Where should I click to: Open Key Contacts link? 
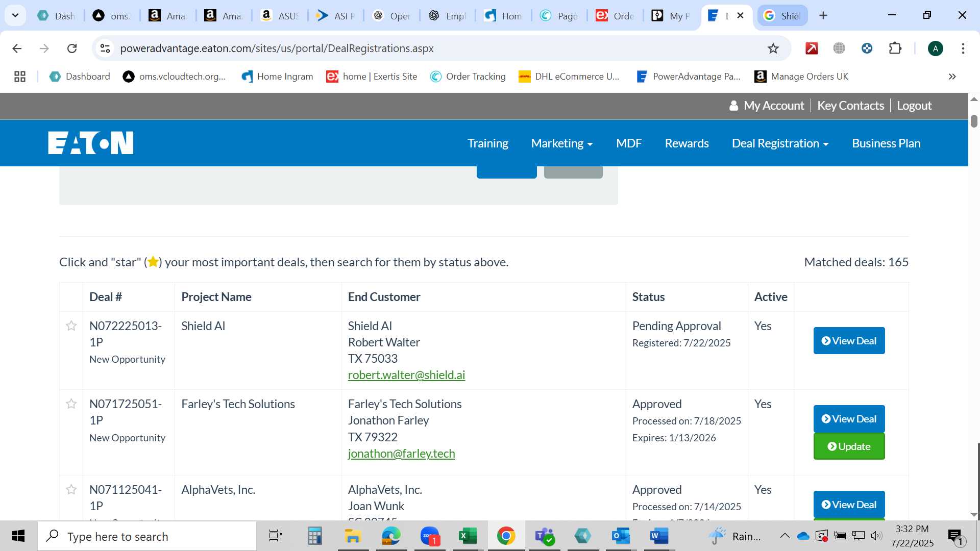click(x=850, y=106)
